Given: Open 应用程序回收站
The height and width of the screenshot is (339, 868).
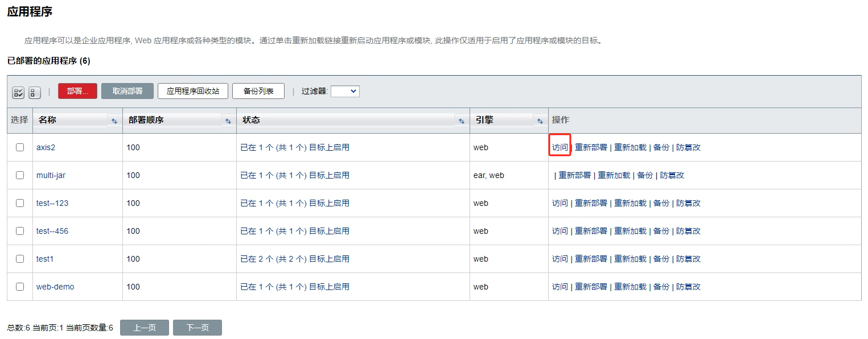Looking at the screenshot, I should (x=193, y=91).
